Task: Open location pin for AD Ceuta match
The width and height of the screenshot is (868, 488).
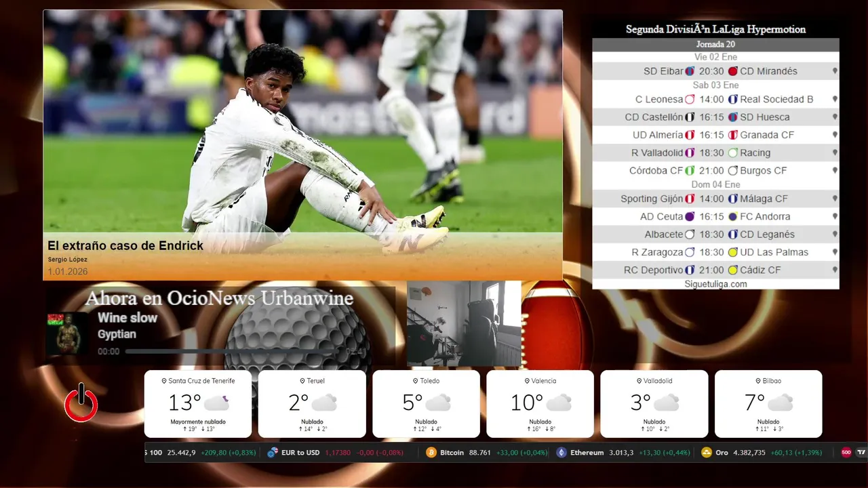Action: tap(835, 217)
